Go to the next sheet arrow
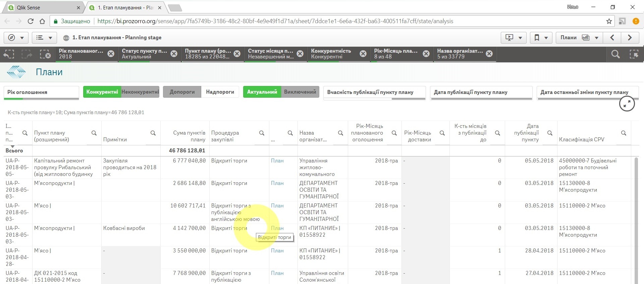Viewport: 644px width, 284px height. point(630,38)
